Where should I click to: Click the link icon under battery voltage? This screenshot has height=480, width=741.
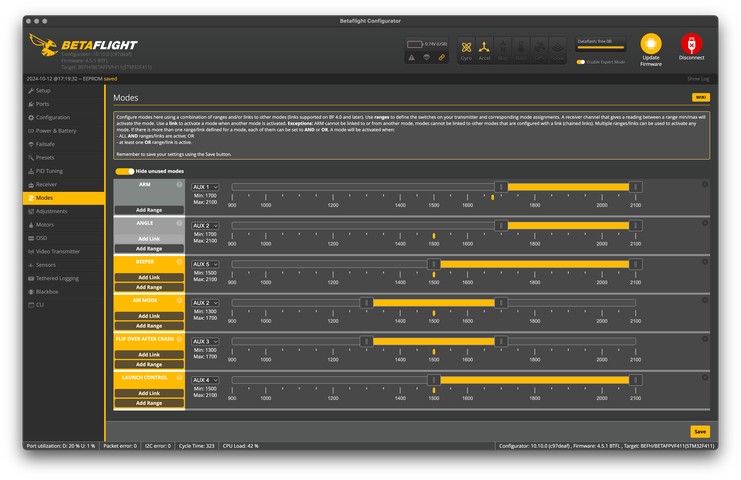click(x=441, y=57)
